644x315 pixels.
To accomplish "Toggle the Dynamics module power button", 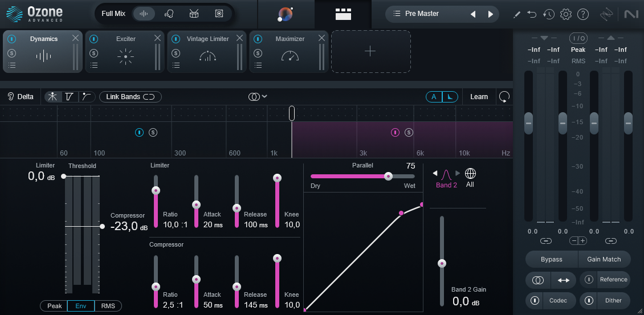I will click(x=12, y=39).
